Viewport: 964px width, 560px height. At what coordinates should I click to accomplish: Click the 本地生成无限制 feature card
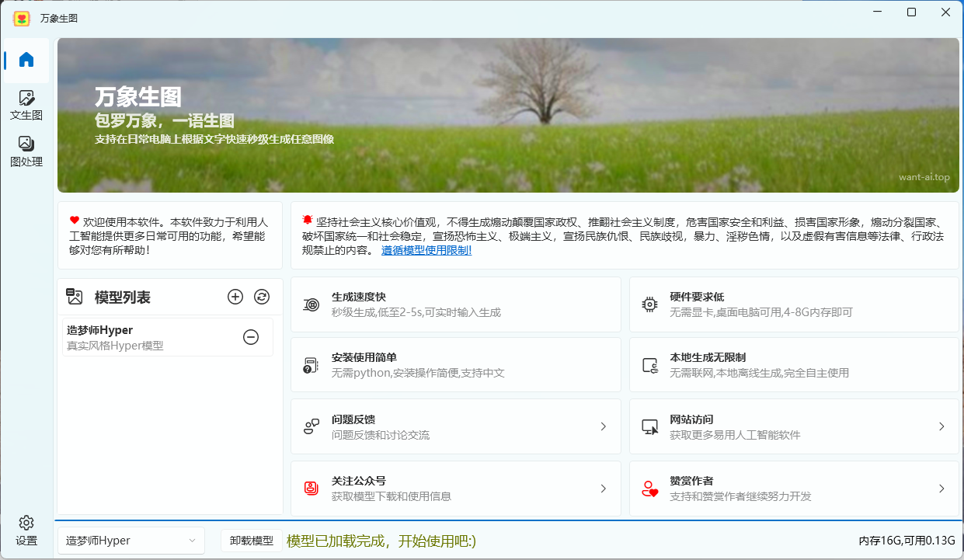(x=792, y=363)
